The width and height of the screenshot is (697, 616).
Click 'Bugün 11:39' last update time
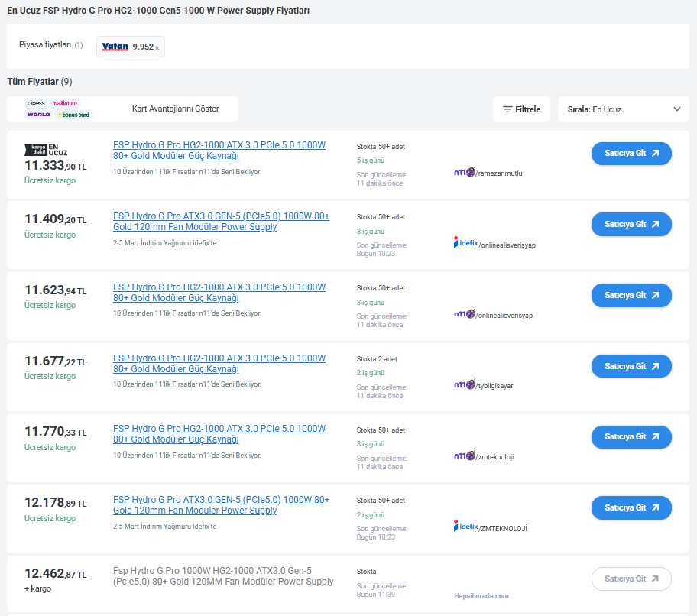click(375, 595)
